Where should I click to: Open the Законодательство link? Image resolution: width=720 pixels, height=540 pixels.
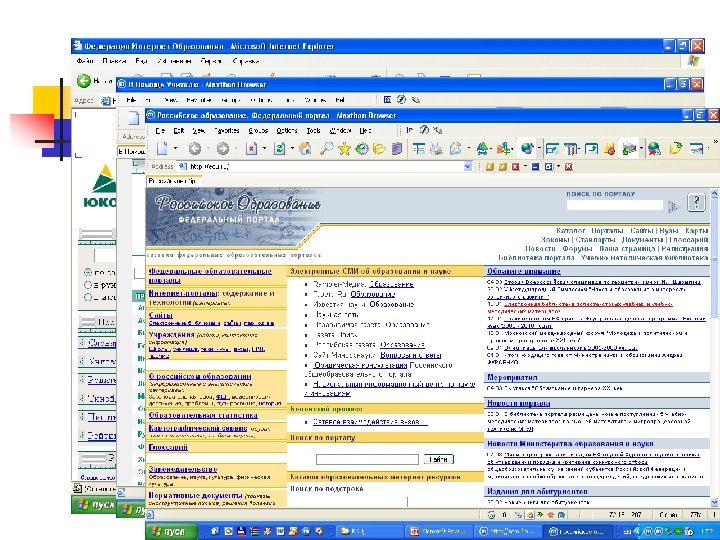183,469
